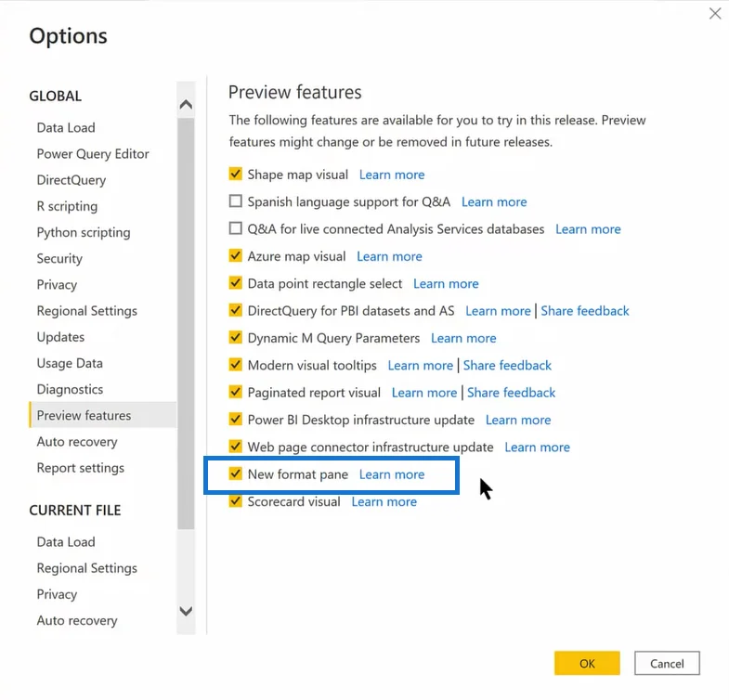729x700 pixels.
Task: Click the sidebar scroll down arrow
Action: (x=186, y=611)
